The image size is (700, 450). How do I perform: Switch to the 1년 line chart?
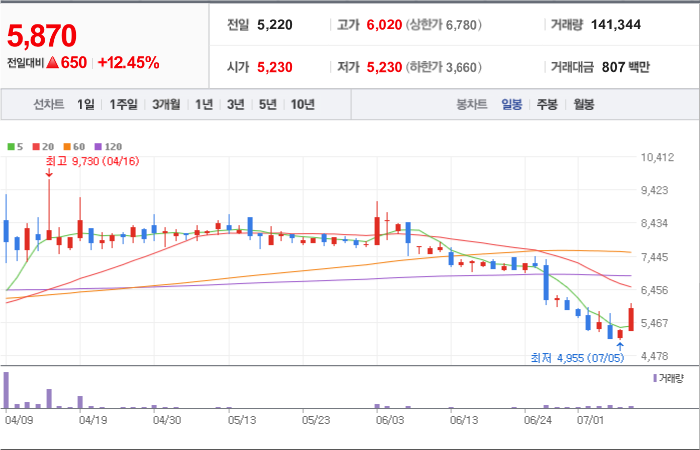click(204, 104)
